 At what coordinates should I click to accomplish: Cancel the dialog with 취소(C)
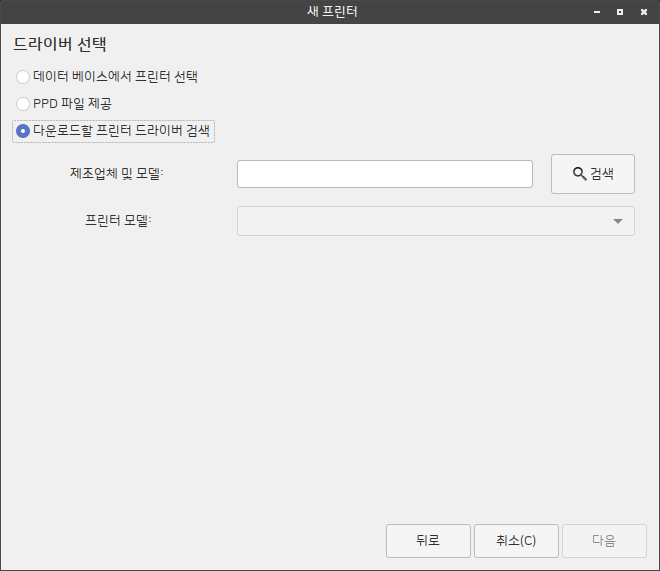[x=515, y=541]
